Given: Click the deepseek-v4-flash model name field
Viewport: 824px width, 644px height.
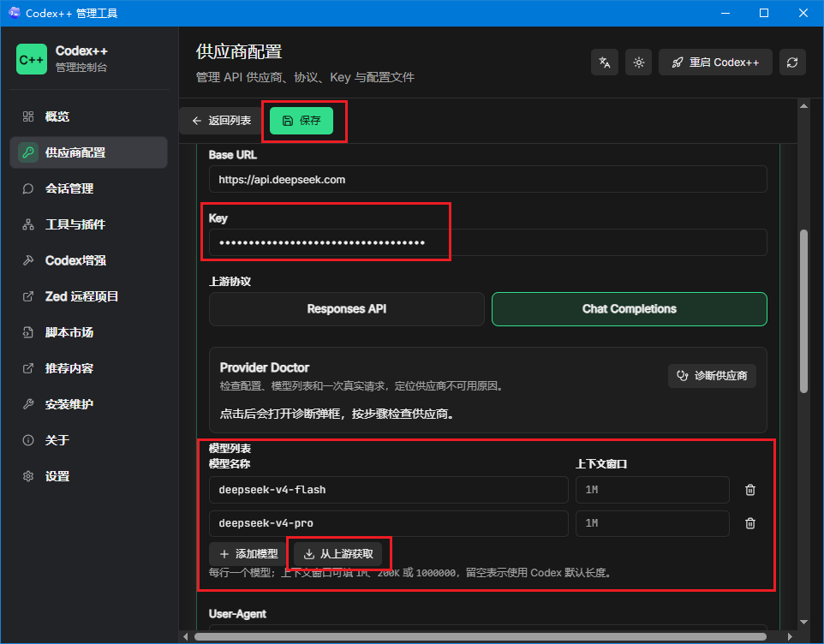Looking at the screenshot, I should (388, 490).
